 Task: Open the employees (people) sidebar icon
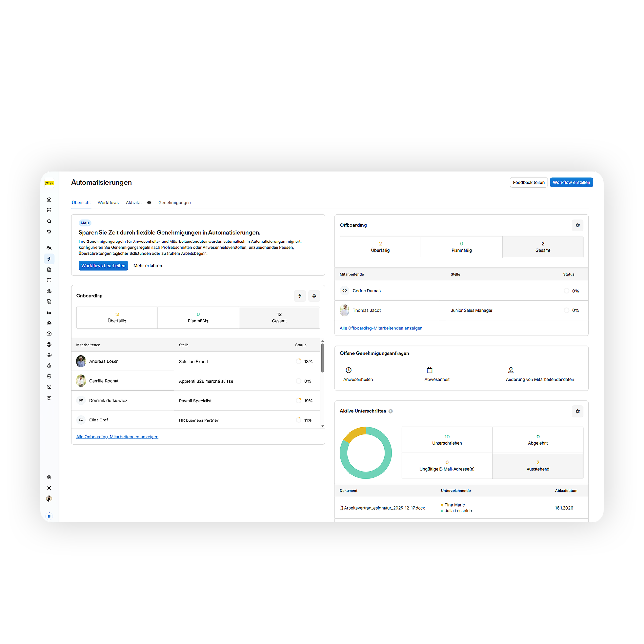(x=49, y=248)
